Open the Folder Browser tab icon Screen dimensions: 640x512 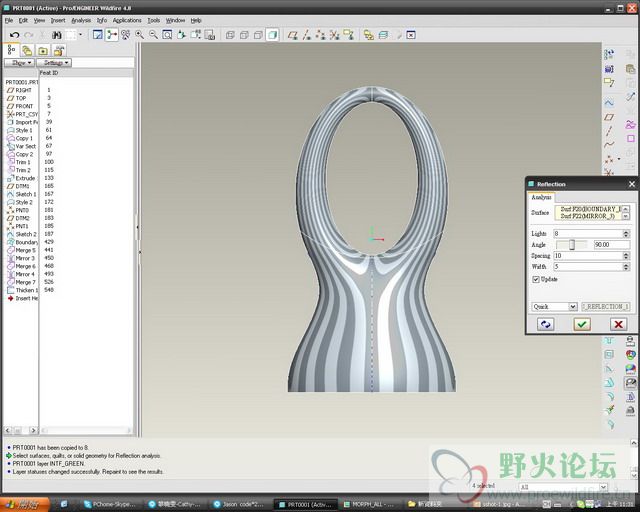(x=27, y=51)
